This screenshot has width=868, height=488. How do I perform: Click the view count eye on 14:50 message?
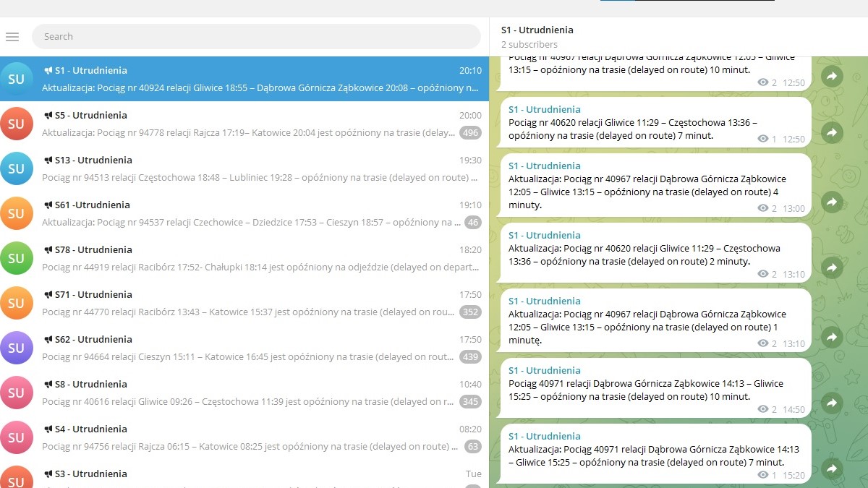click(x=762, y=409)
